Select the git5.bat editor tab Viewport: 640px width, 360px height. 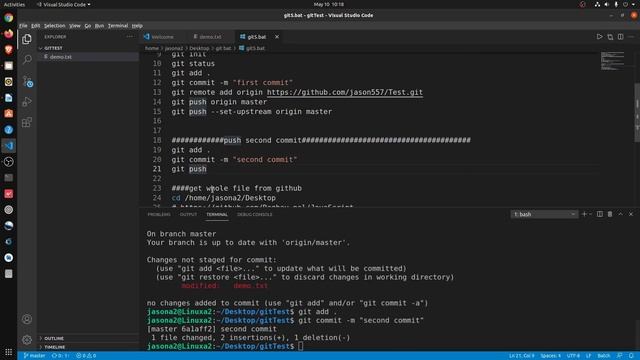(x=256, y=37)
